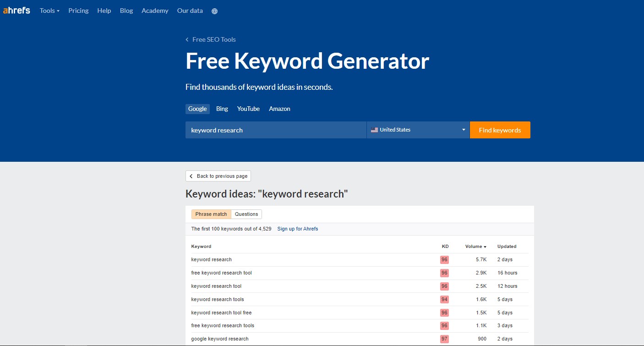The height and width of the screenshot is (346, 644).
Task: Switch to the Questions filter
Action: coord(246,214)
